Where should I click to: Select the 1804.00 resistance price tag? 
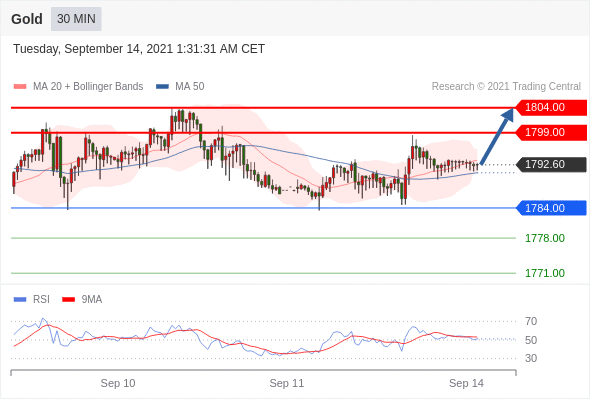551,108
